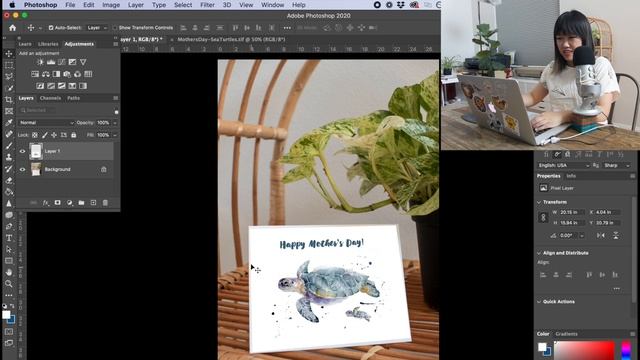
Task: Open layer style fx menu
Action: pos(46,203)
